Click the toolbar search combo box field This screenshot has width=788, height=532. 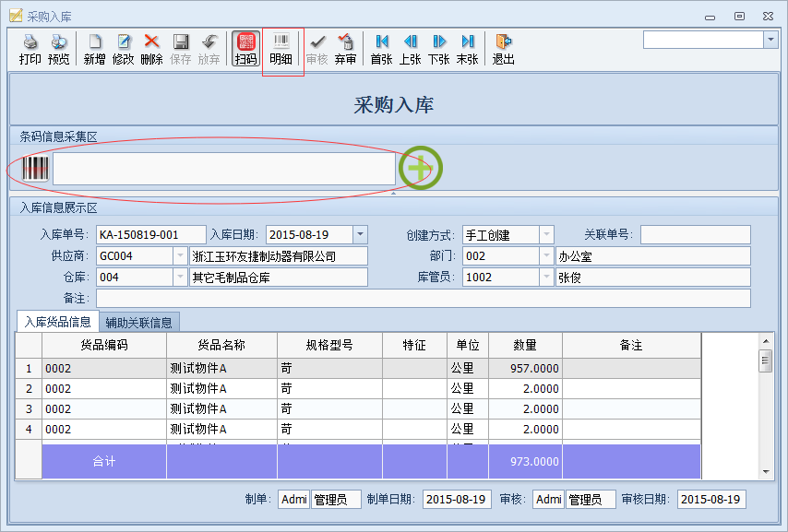[703, 40]
